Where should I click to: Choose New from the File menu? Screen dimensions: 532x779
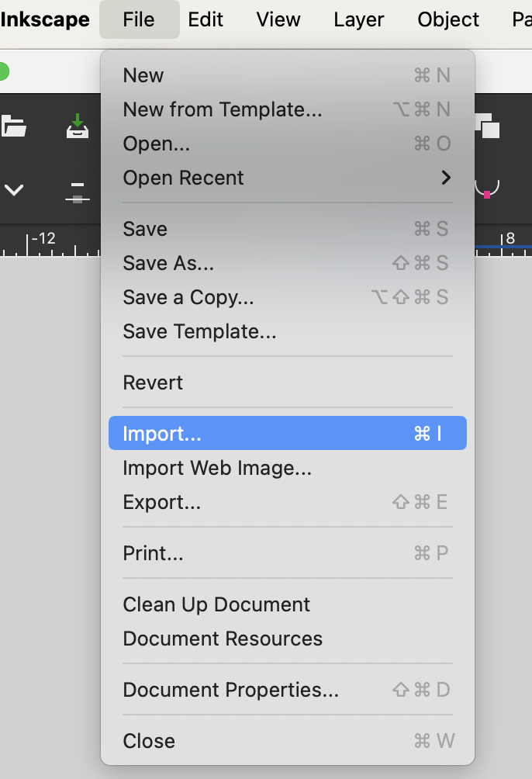288,75
